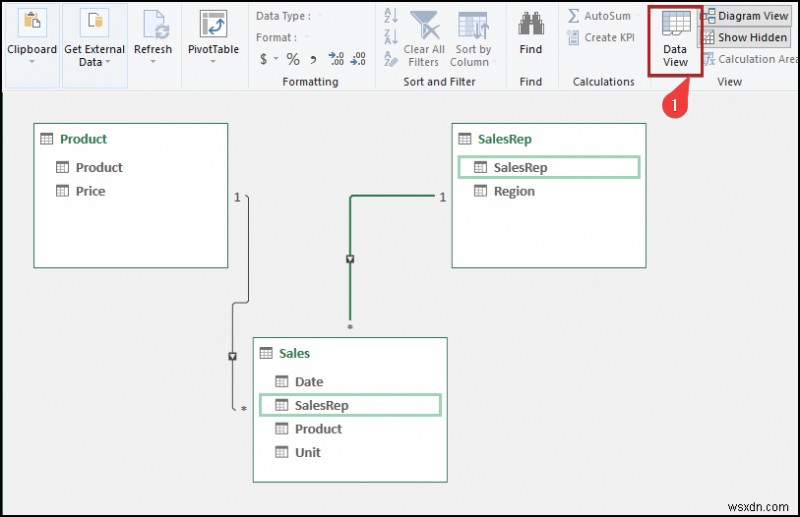Sort Z to A descending
800x517 pixels.
[x=391, y=37]
